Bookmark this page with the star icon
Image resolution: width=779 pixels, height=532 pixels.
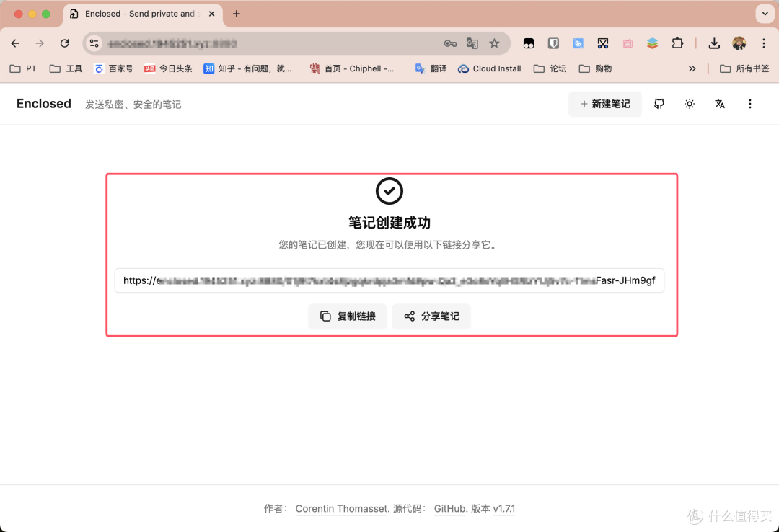click(x=494, y=44)
